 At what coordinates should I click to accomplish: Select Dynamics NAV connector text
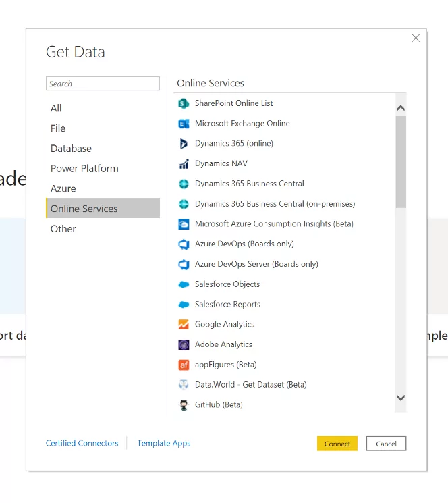click(221, 163)
